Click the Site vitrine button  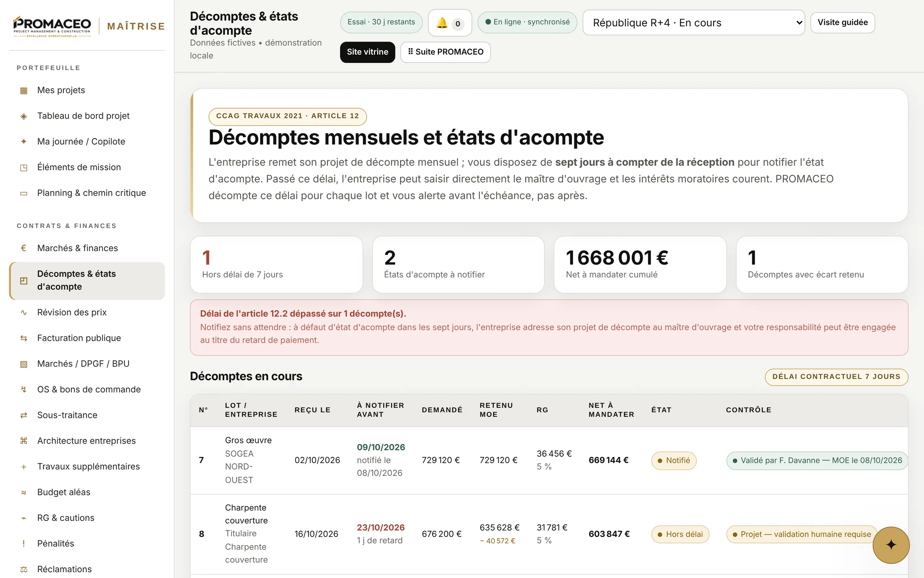(367, 52)
